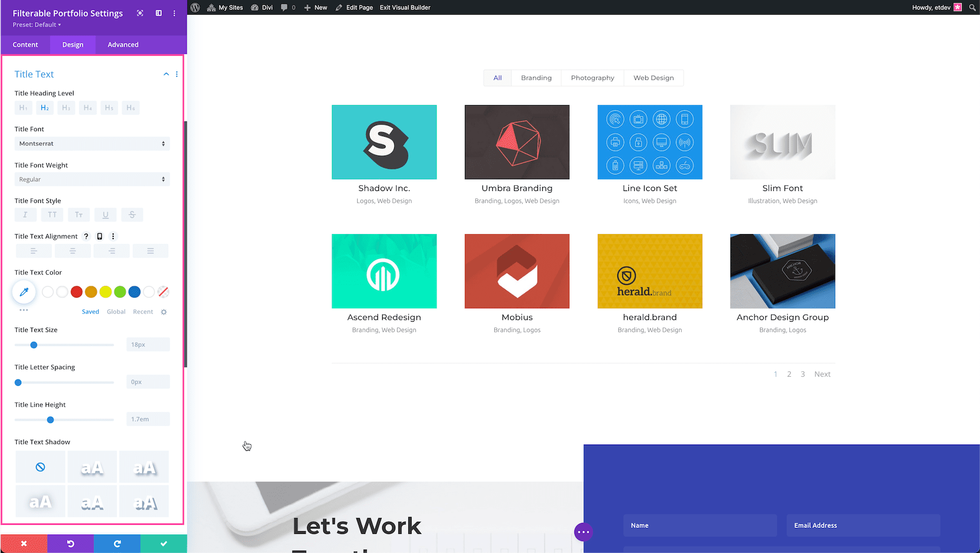
Task: Collapse the Title Text section
Action: coord(166,74)
